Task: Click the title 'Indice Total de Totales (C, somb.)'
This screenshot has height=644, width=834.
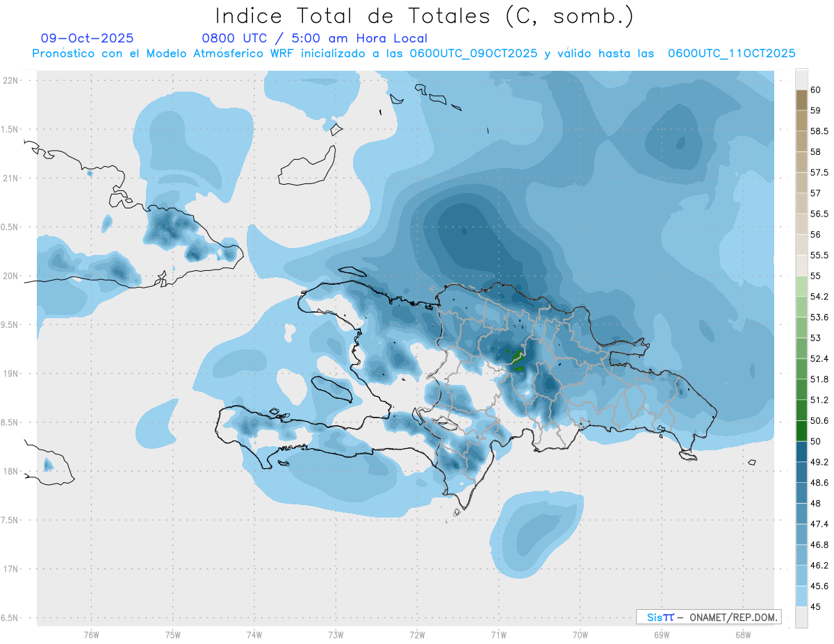Action: [x=424, y=17]
